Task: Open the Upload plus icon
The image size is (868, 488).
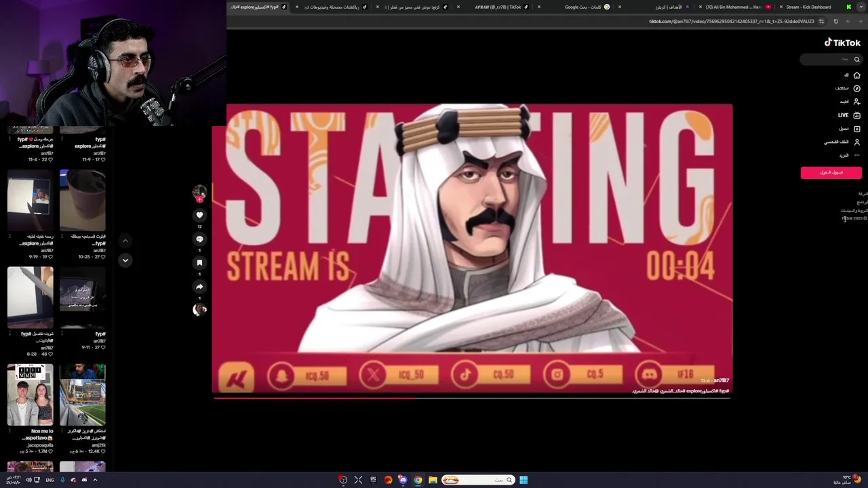Action: coord(856,129)
